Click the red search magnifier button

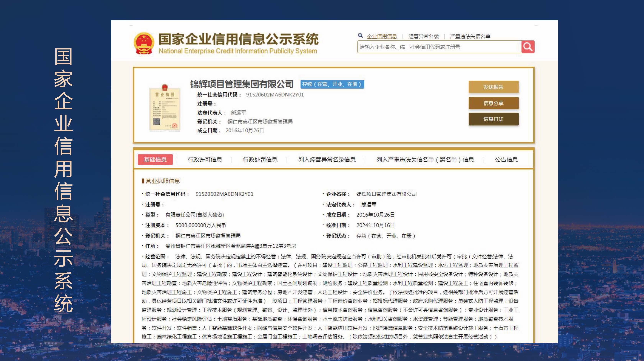tap(528, 47)
